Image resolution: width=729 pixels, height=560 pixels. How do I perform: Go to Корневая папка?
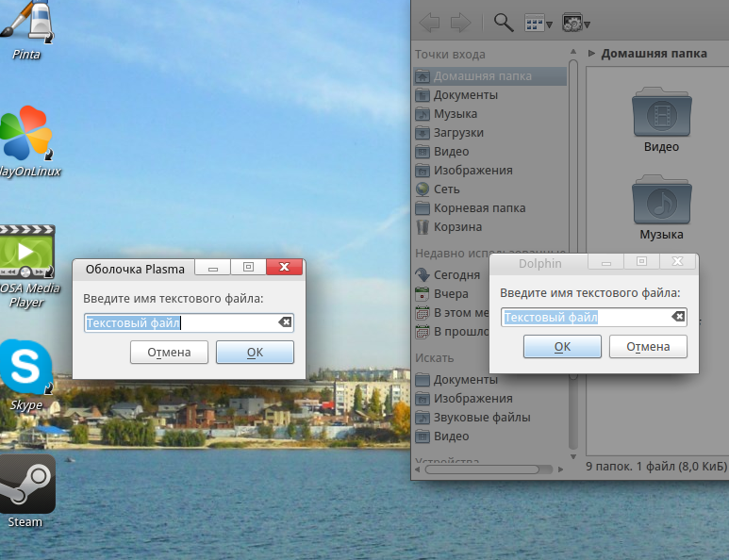coord(490,208)
